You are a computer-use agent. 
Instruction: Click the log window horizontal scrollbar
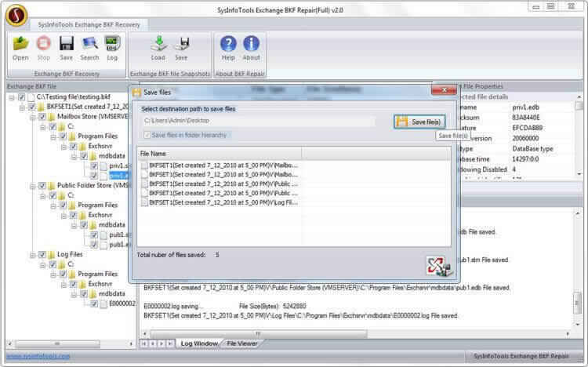click(x=258, y=333)
